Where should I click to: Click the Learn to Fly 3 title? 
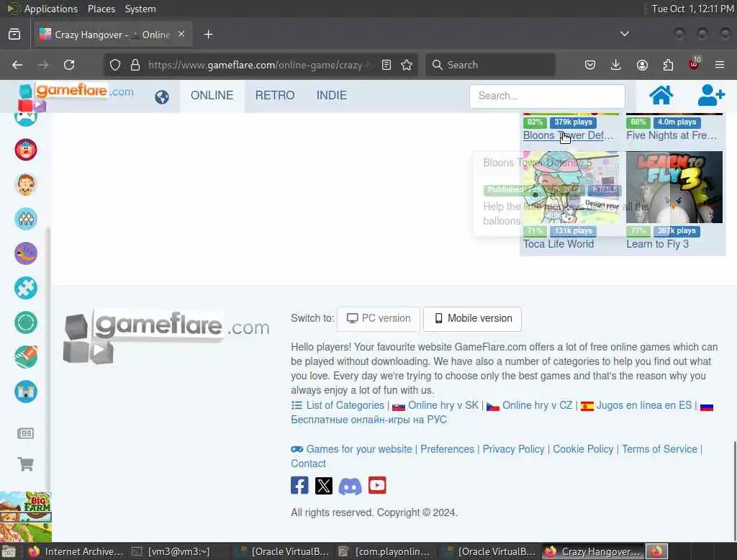(657, 244)
